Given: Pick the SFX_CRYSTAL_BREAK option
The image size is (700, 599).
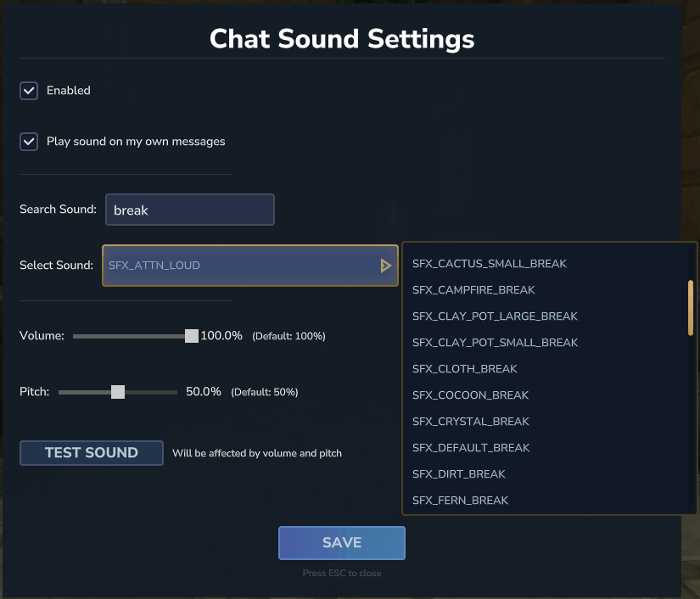Looking at the screenshot, I should click(x=470, y=422).
